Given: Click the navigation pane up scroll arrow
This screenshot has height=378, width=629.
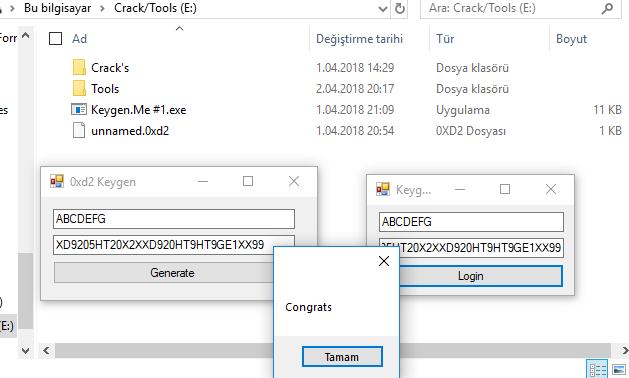Looking at the screenshot, I should [x=25, y=35].
